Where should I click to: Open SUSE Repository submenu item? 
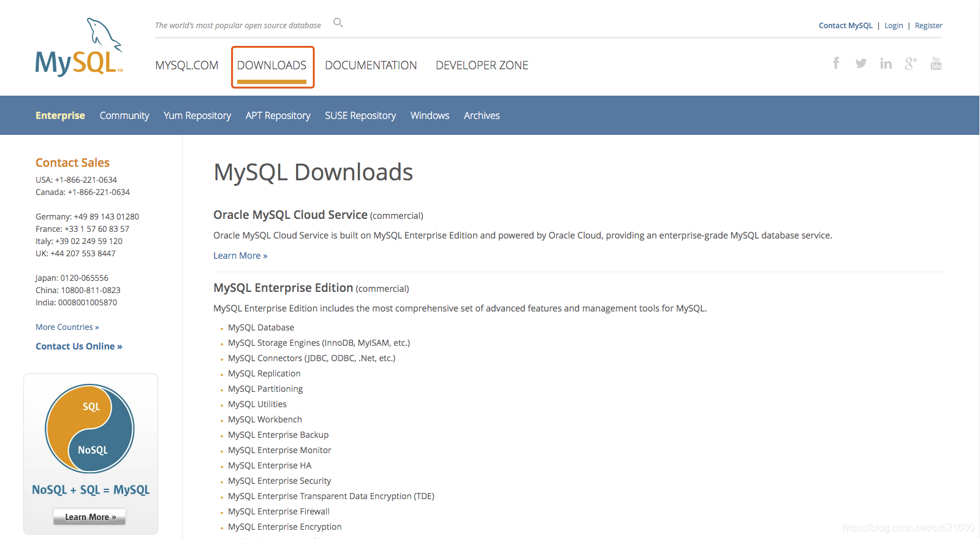(x=360, y=115)
